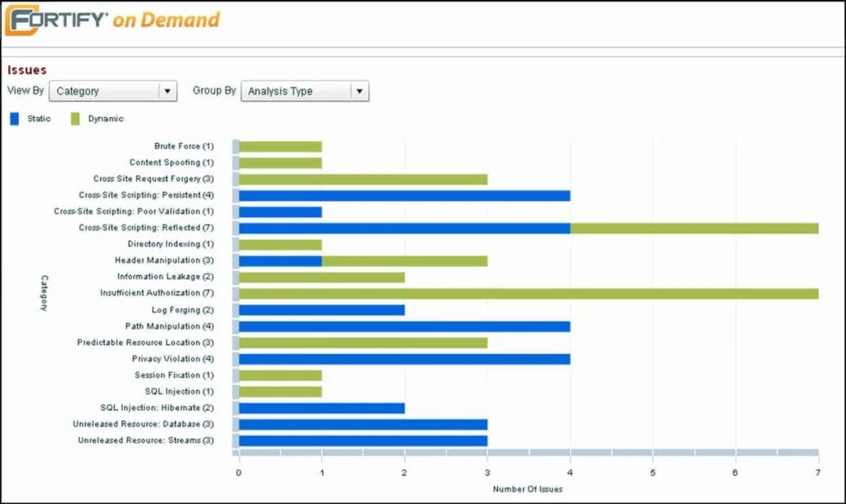Select the Path Manipulation (4) label
Screen dimensions: 846x504
pos(169,326)
